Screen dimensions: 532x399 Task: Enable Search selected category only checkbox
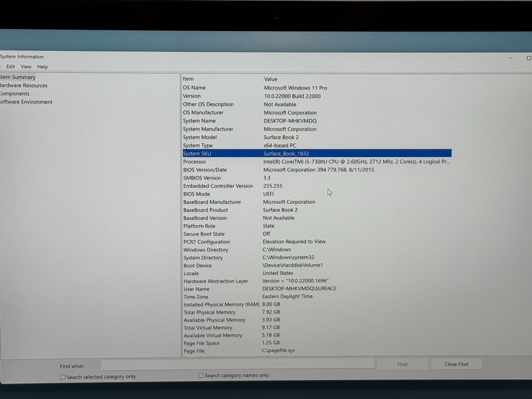point(63,377)
